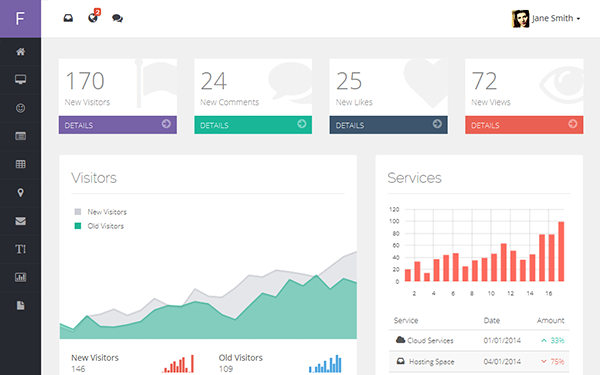
Task: Select the desktop monitor icon in sidebar
Action: 20,80
